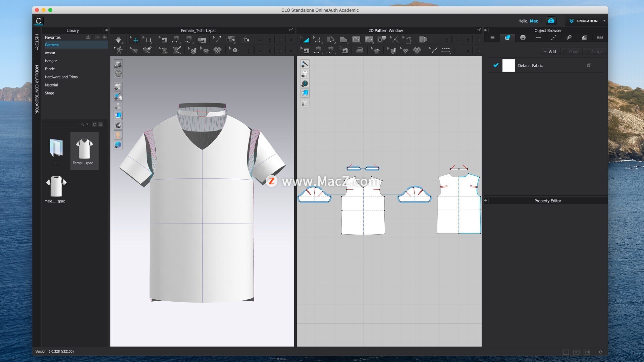Open the Scene list tab in Object Browser
644x362 pixels.
tap(492, 38)
